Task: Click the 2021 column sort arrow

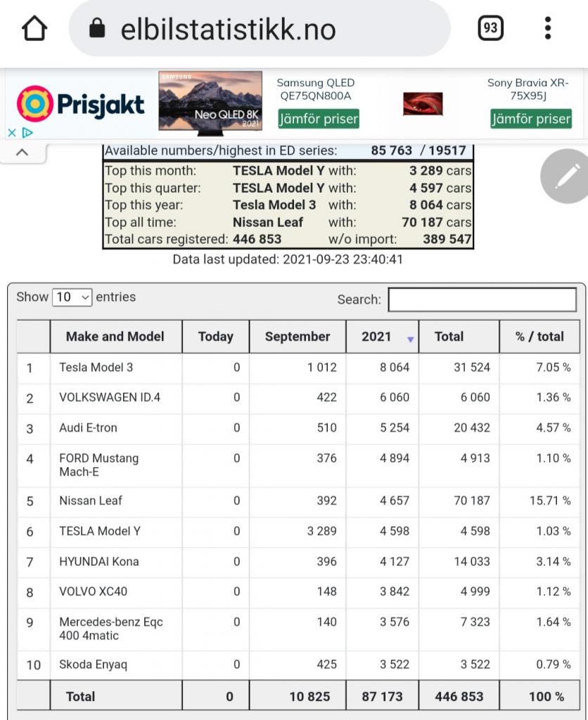Action: pyautogui.click(x=411, y=340)
